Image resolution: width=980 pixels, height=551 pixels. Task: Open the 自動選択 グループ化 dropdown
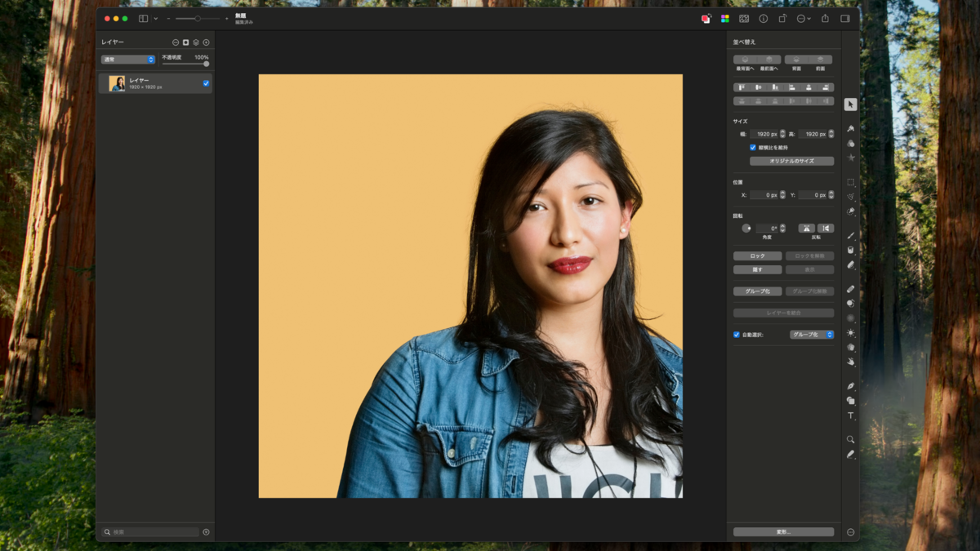812,335
